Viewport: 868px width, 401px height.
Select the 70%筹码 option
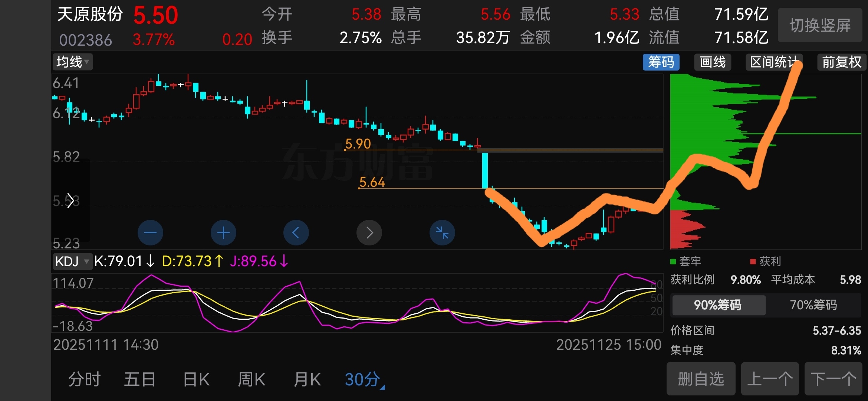(813, 305)
